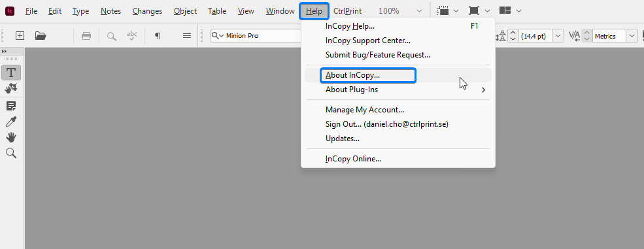The height and width of the screenshot is (249, 644).
Task: Open the Notes menu
Action: coord(110,11)
